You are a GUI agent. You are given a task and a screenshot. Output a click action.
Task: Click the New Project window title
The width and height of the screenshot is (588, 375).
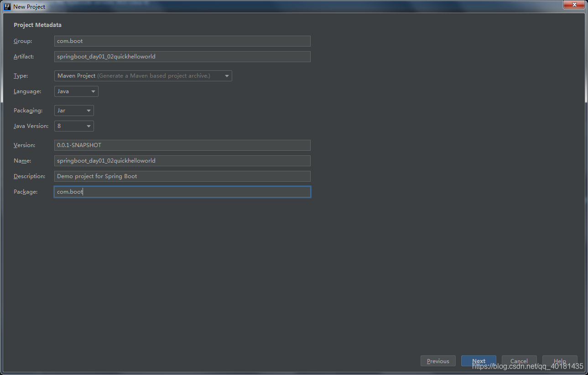(x=29, y=7)
